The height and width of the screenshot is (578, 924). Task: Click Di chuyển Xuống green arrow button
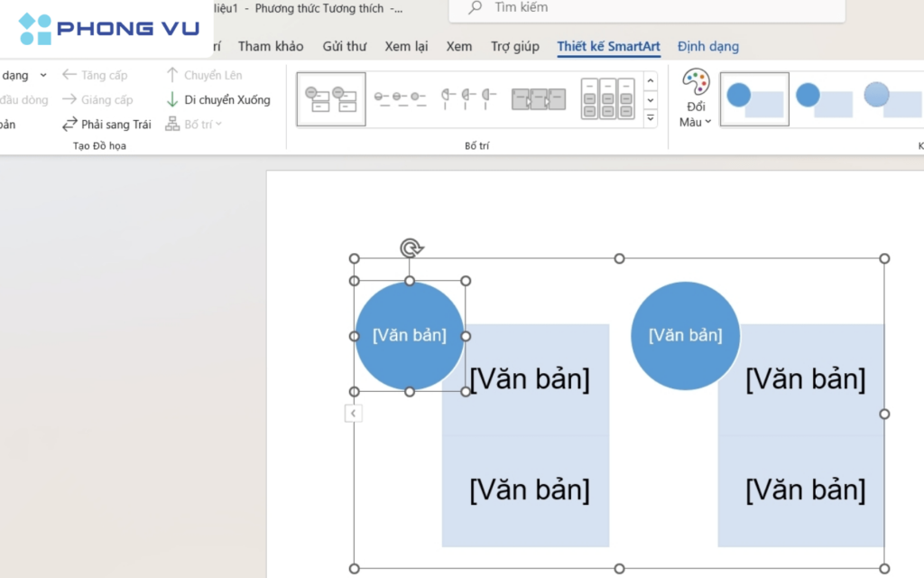click(x=218, y=100)
